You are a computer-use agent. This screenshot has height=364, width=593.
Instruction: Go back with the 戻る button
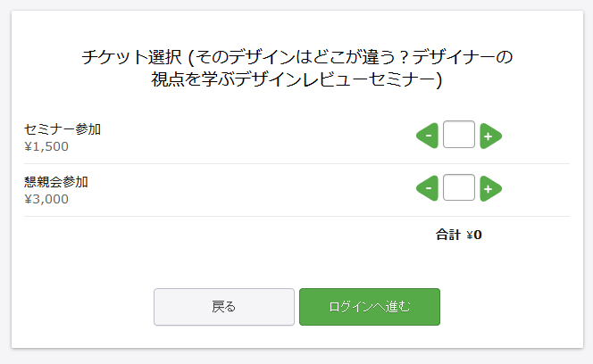point(224,307)
